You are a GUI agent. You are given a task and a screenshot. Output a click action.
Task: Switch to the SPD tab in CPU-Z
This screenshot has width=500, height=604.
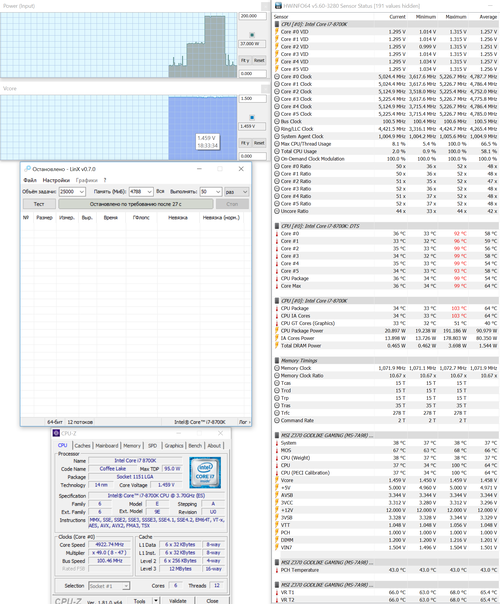tap(153, 445)
